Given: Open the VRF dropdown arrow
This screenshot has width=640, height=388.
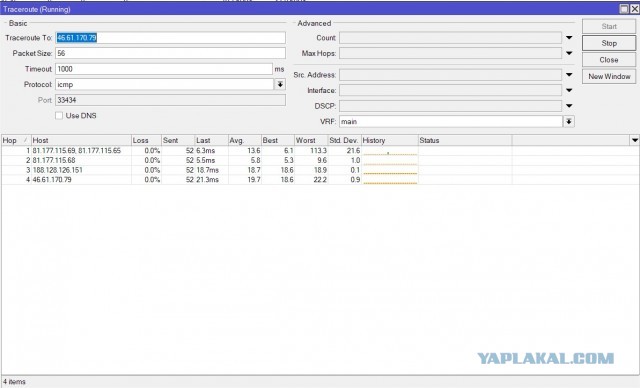Looking at the screenshot, I should (569, 122).
